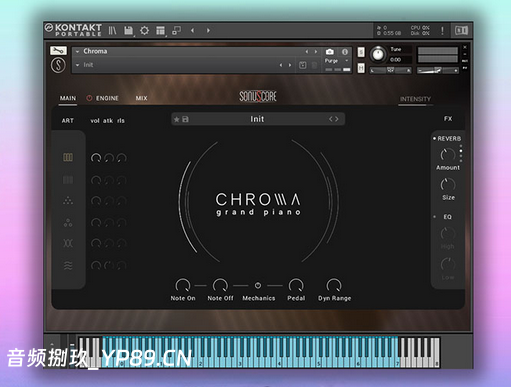Click the camera snapshot view icon

click(330, 52)
